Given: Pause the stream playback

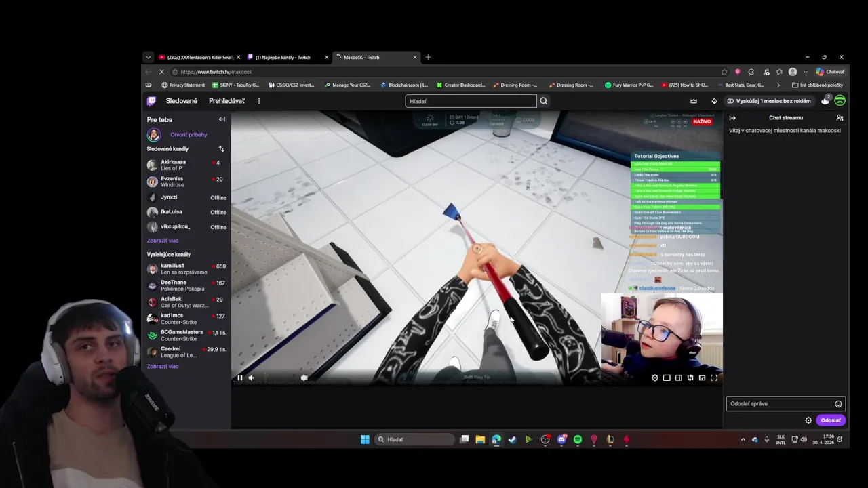Looking at the screenshot, I should pos(239,378).
